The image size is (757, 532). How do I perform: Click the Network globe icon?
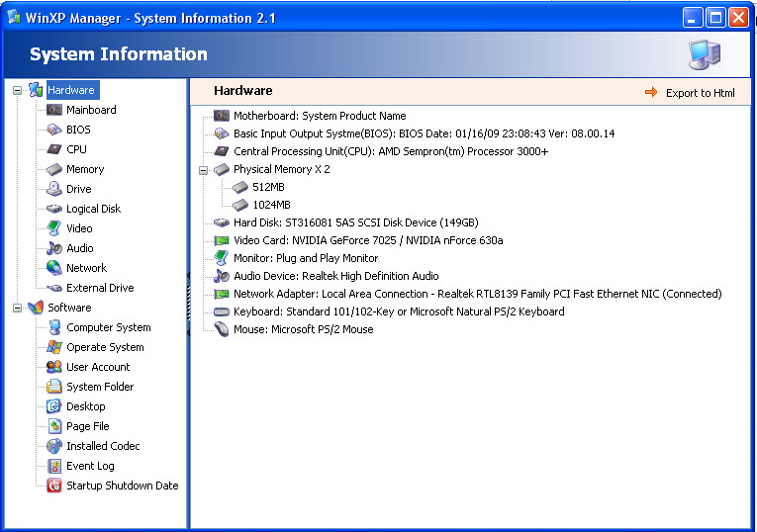click(x=54, y=268)
